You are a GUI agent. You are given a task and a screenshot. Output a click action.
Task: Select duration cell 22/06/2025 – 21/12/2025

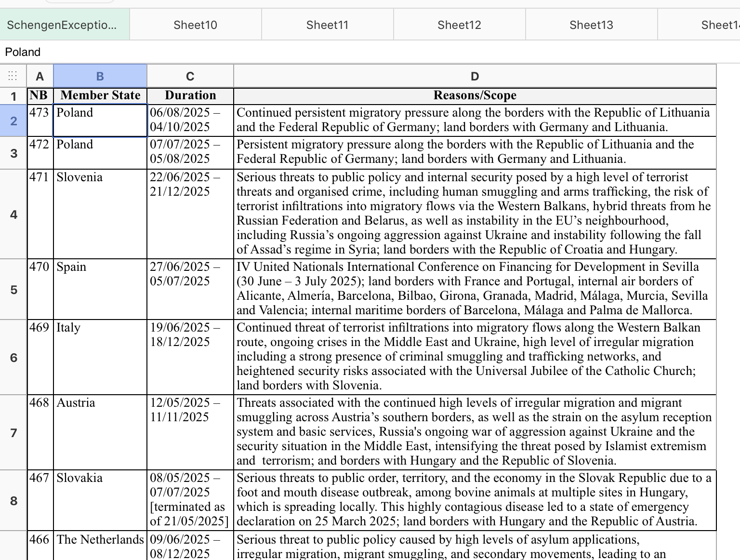point(190,214)
